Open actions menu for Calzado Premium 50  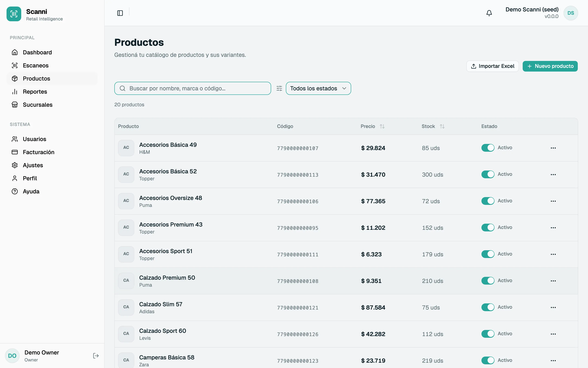(x=553, y=281)
